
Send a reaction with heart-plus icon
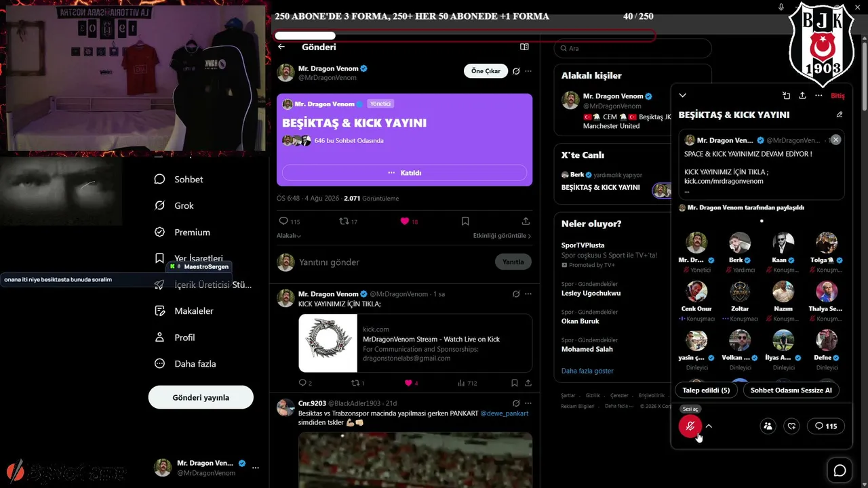tap(791, 426)
